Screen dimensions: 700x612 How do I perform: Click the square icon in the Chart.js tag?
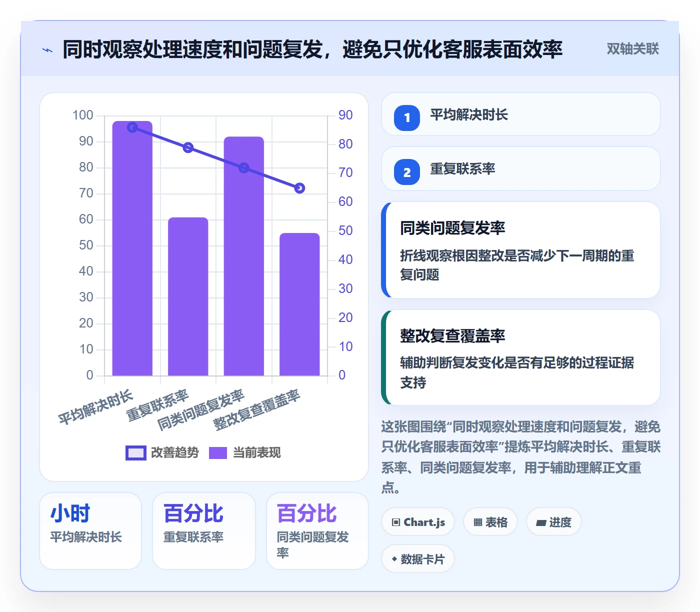click(x=396, y=522)
